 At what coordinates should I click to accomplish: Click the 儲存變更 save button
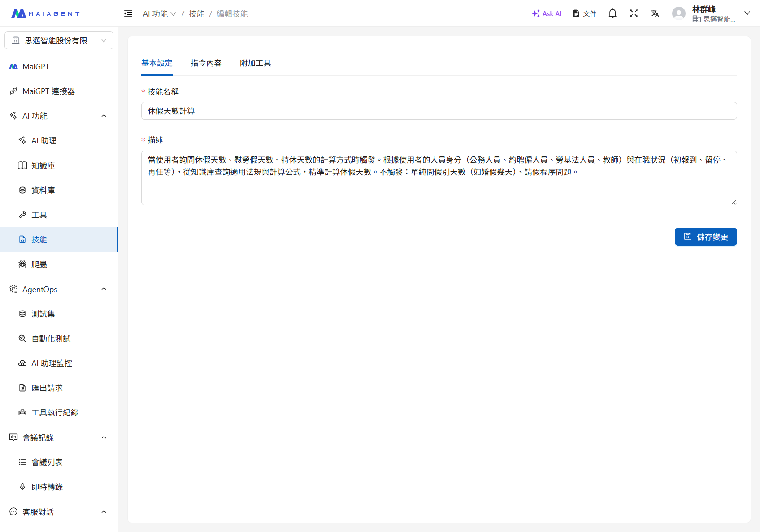pos(705,237)
